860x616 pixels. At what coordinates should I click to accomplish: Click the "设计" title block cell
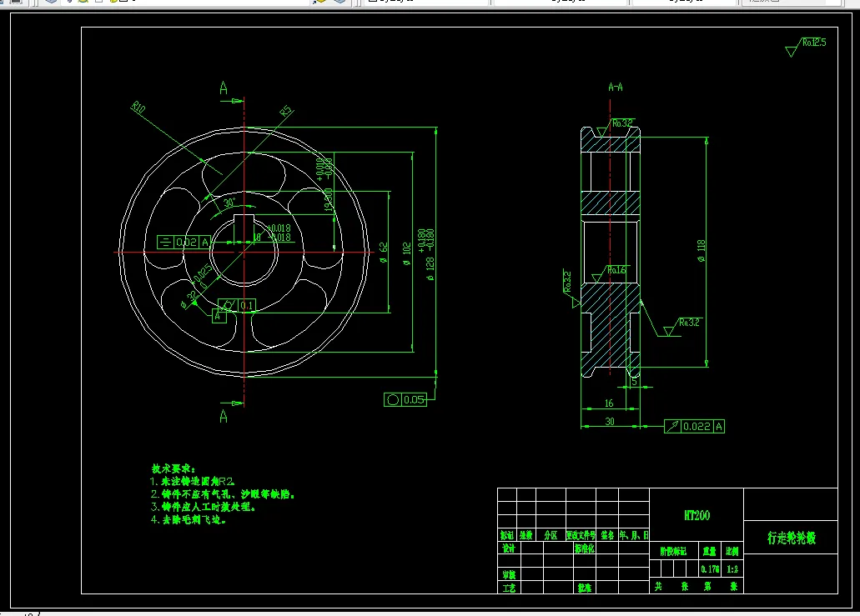tap(509, 548)
